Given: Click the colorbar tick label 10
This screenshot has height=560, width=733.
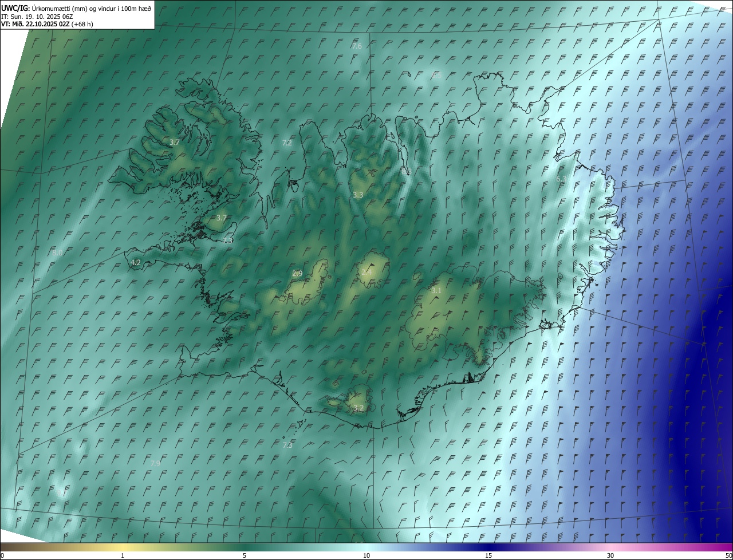Looking at the screenshot, I should click(366, 555).
